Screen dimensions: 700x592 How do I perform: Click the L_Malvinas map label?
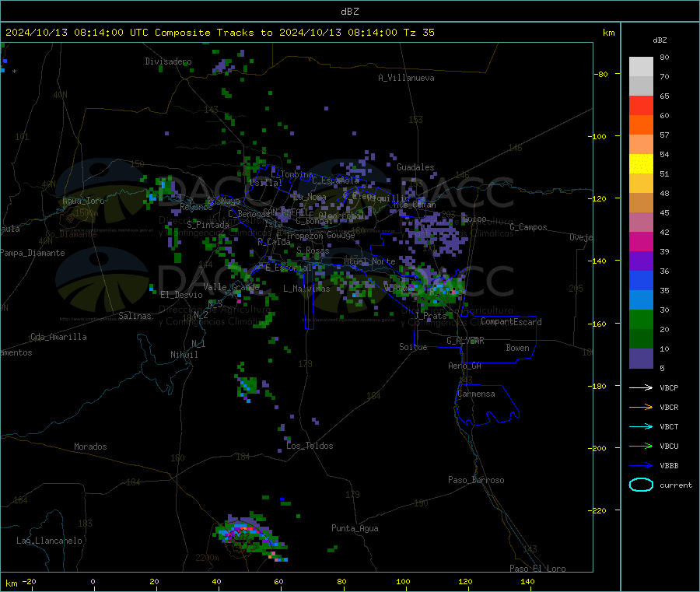coord(306,289)
